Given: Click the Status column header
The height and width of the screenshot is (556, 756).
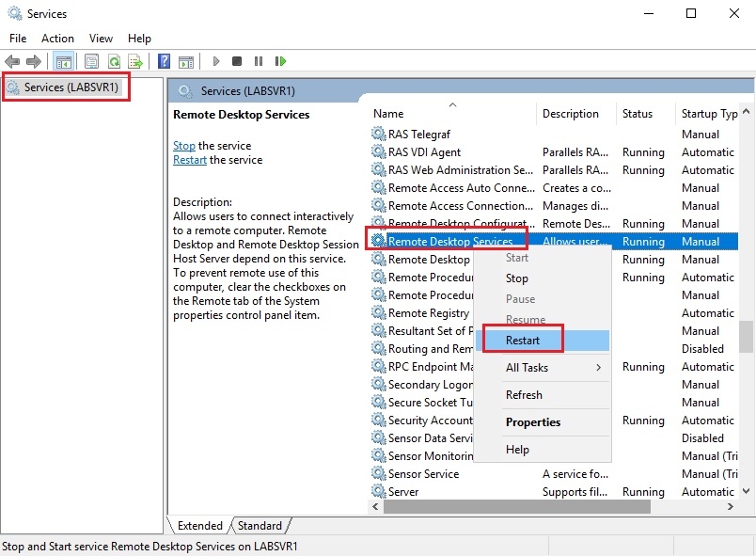Looking at the screenshot, I should tap(638, 114).
